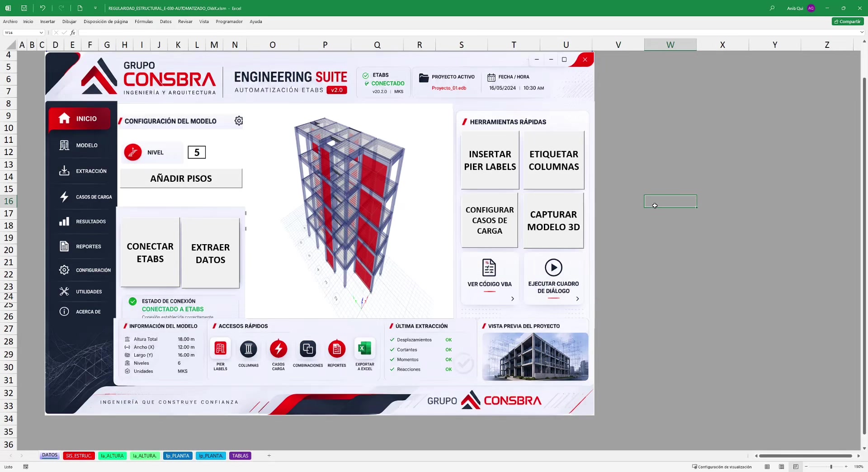Click the zoom slider handle

click(x=831, y=467)
